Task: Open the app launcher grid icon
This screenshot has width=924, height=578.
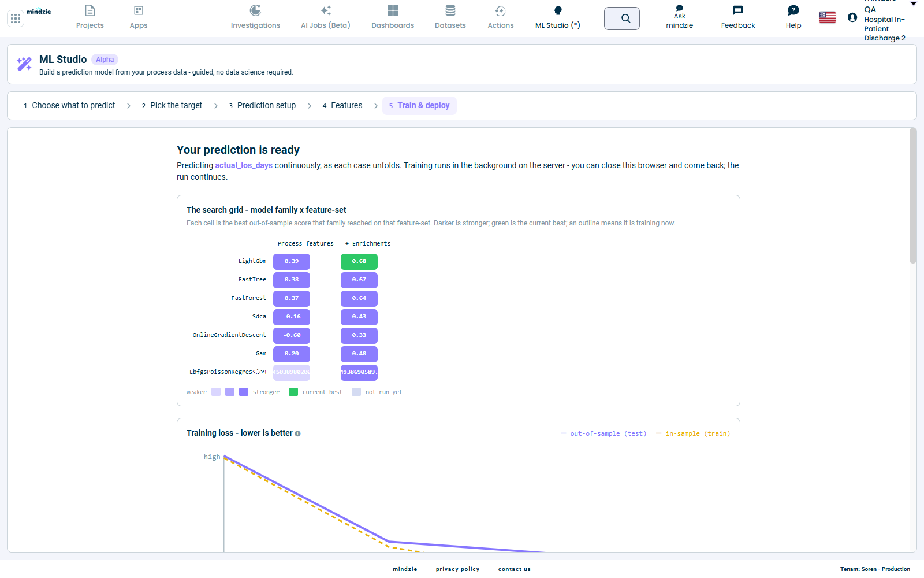Action: (x=16, y=18)
